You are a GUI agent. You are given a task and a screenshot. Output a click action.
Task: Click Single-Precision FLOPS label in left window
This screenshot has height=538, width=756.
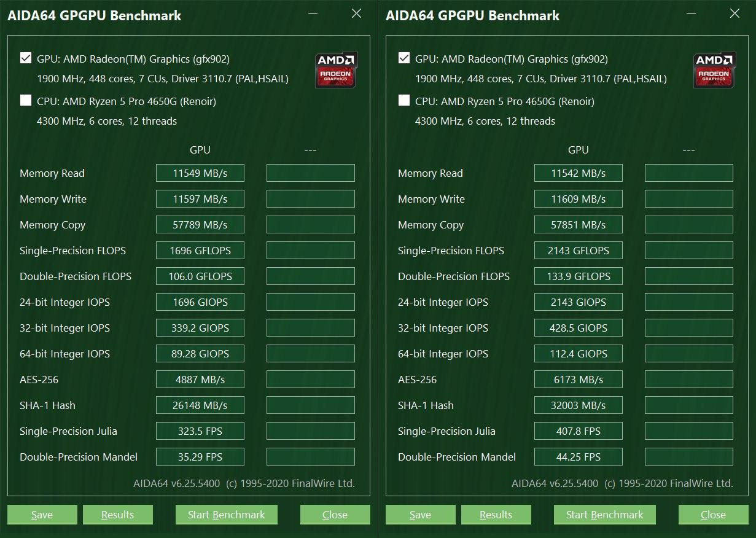coord(72,251)
